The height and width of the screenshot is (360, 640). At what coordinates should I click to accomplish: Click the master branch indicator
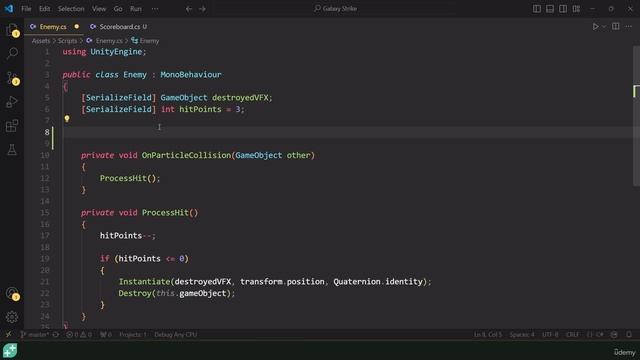point(35,335)
